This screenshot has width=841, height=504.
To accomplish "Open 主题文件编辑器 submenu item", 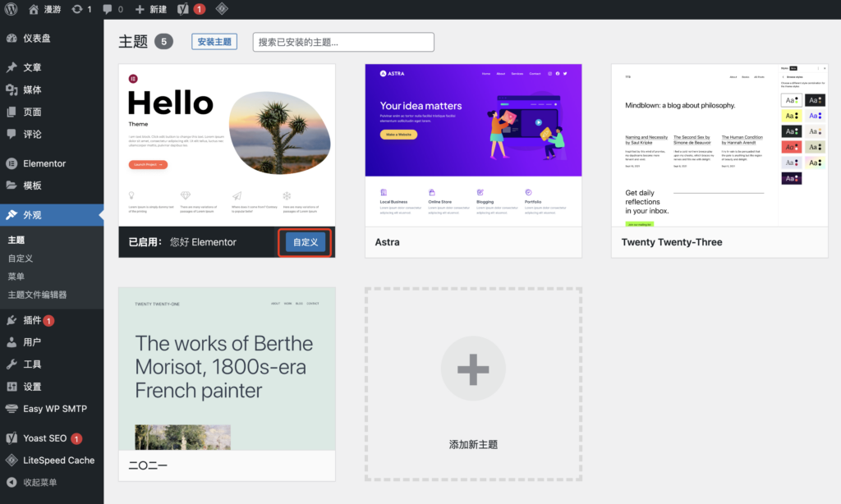I will pyautogui.click(x=38, y=295).
